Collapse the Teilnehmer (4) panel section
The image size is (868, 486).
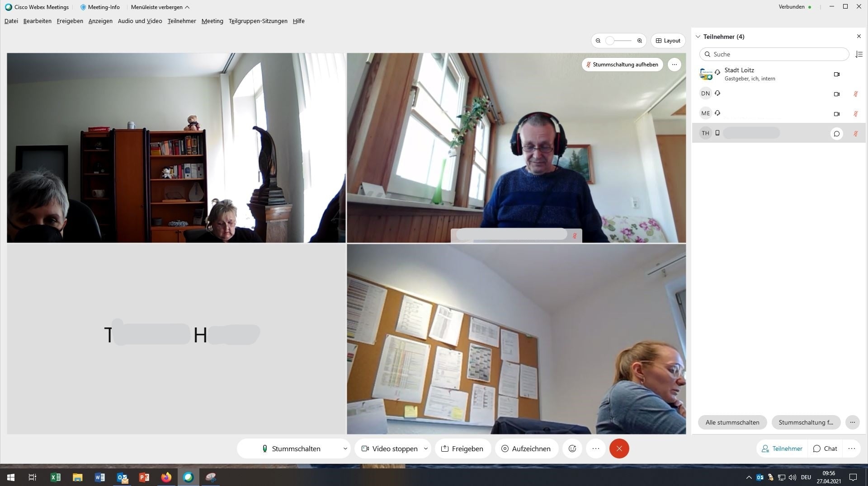[698, 37]
